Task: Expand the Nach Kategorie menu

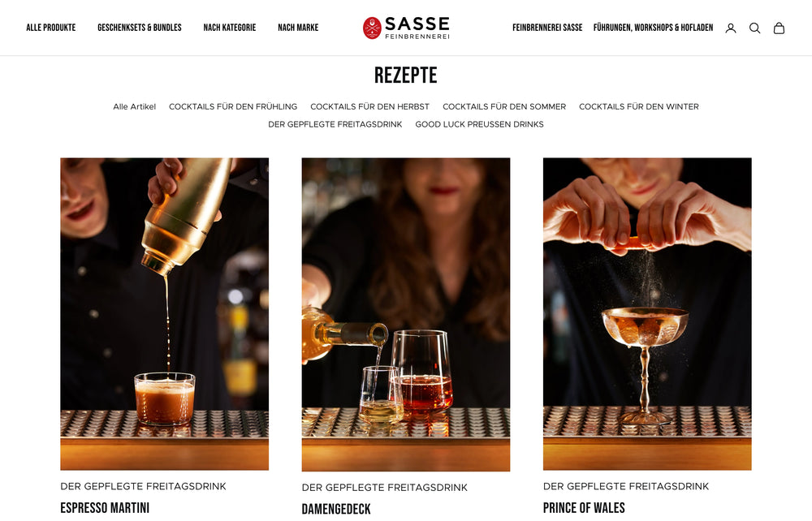Action: coord(230,28)
